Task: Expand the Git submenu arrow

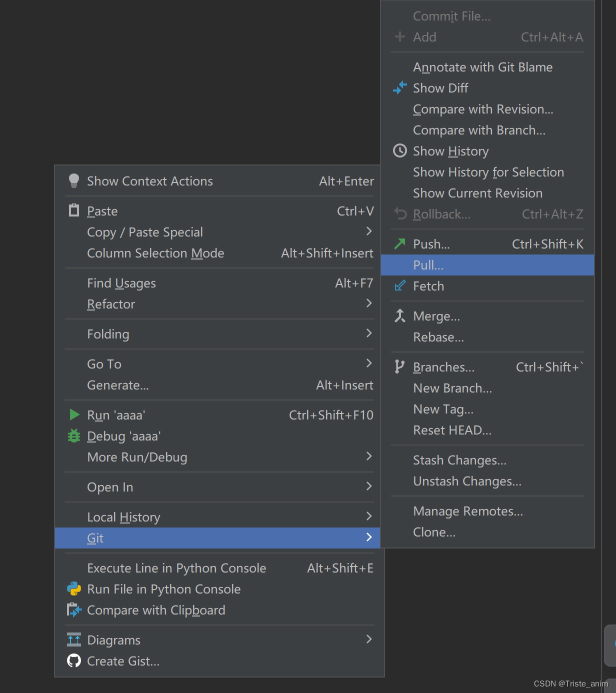Action: pyautogui.click(x=369, y=537)
